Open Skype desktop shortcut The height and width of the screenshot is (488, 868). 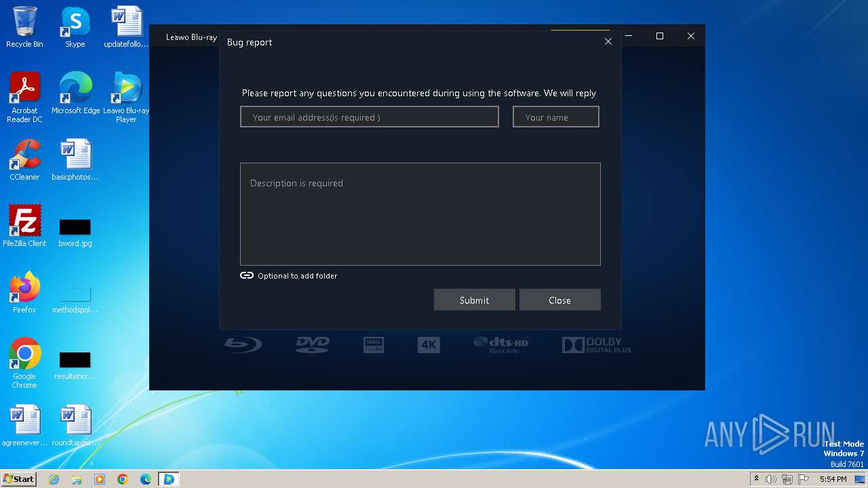tap(75, 27)
